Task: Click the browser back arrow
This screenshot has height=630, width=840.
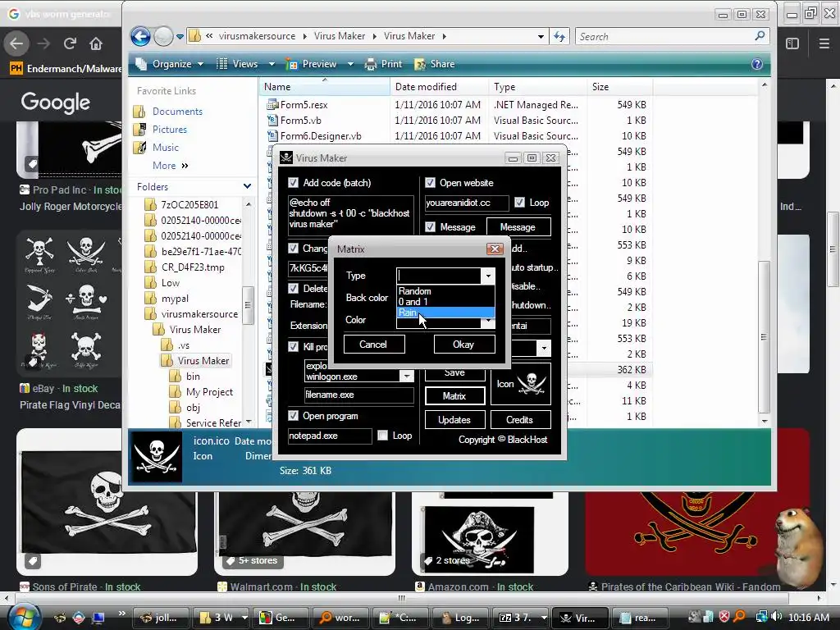Action: 16,43
